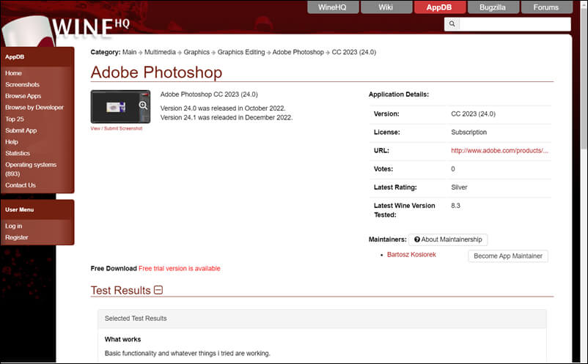Click the 'CC 2023 (24.0)' version value
This screenshot has width=588, height=364.
pyautogui.click(x=473, y=114)
